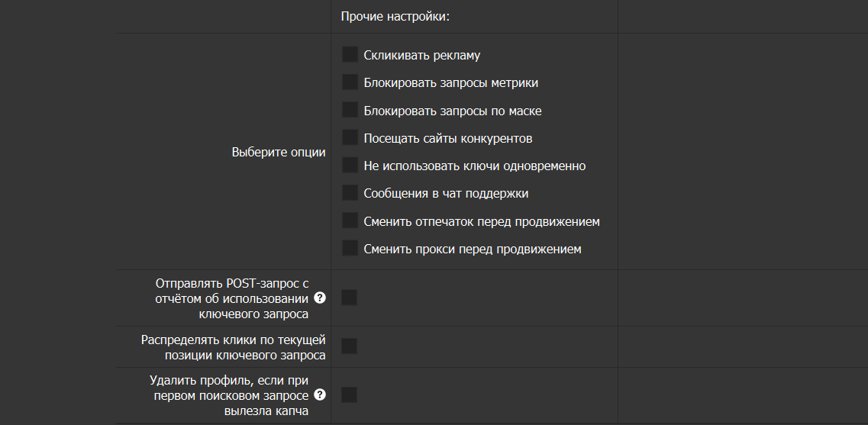This screenshot has height=425, width=868.
Task: Tick the Сменить отпечаток перед продвижением checkbox
Action: coord(350,221)
